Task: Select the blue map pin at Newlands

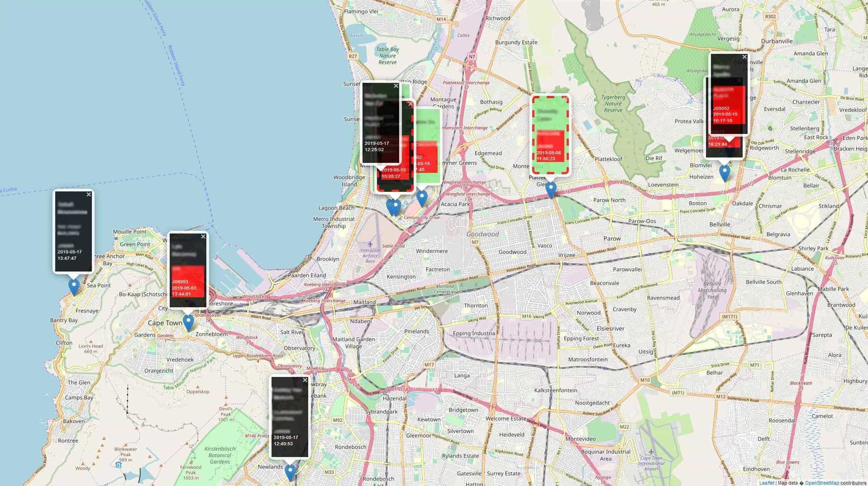Action: click(290, 472)
